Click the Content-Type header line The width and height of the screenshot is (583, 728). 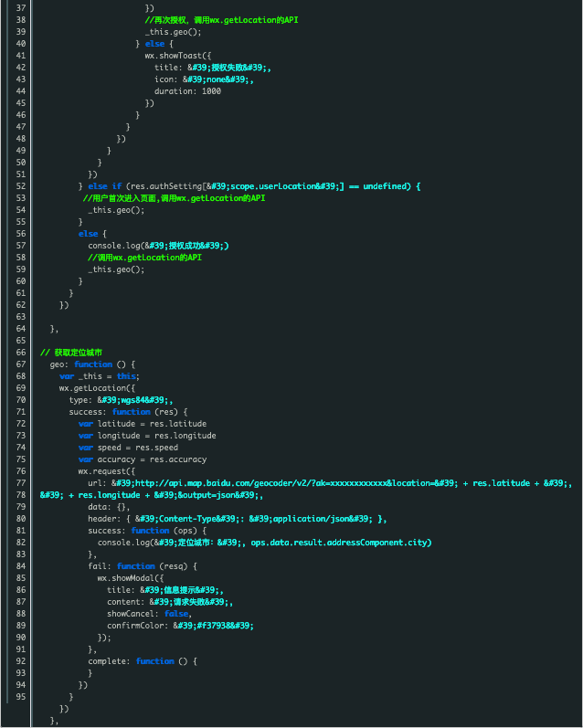(237, 519)
